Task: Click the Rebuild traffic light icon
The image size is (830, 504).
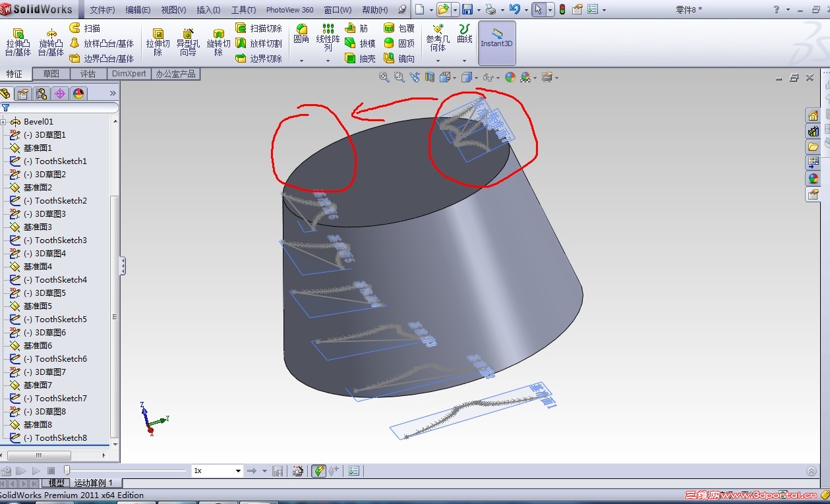Action: 562,9
